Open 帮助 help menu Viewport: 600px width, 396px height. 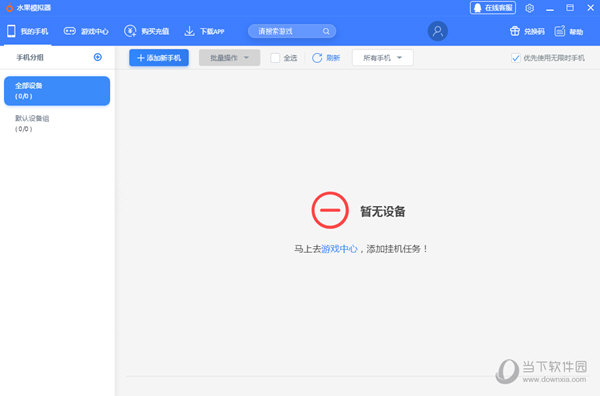pos(569,31)
